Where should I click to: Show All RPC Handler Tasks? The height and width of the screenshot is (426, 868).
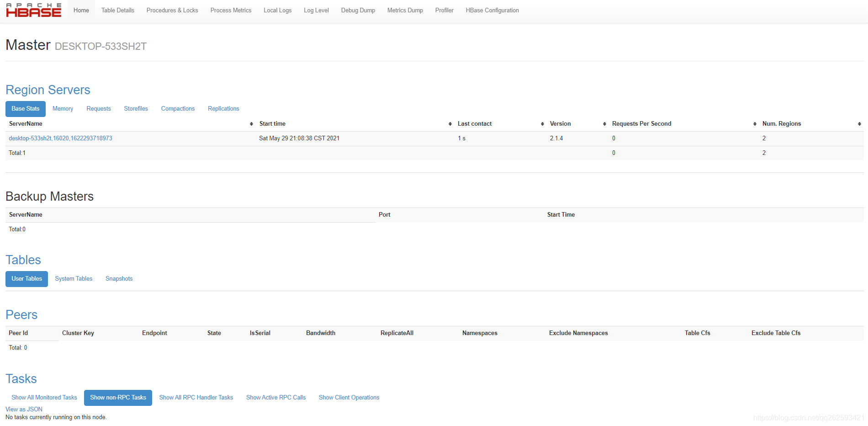[x=196, y=398]
